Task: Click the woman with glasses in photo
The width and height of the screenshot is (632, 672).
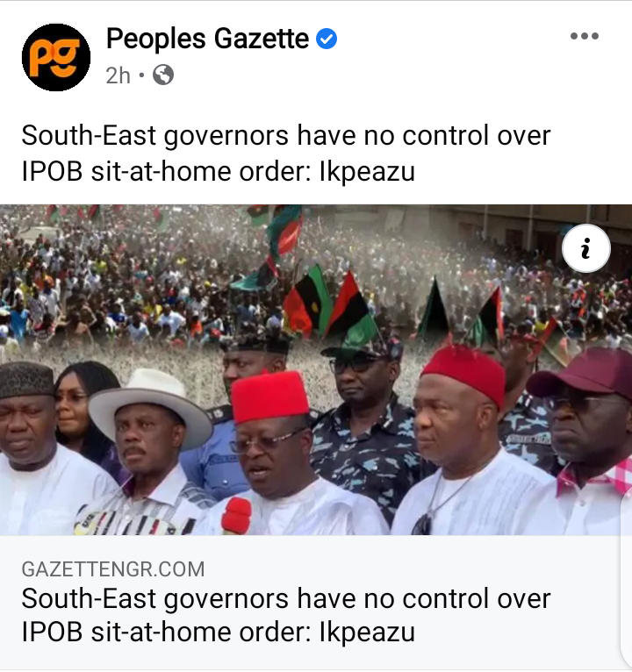Action: coord(86,411)
